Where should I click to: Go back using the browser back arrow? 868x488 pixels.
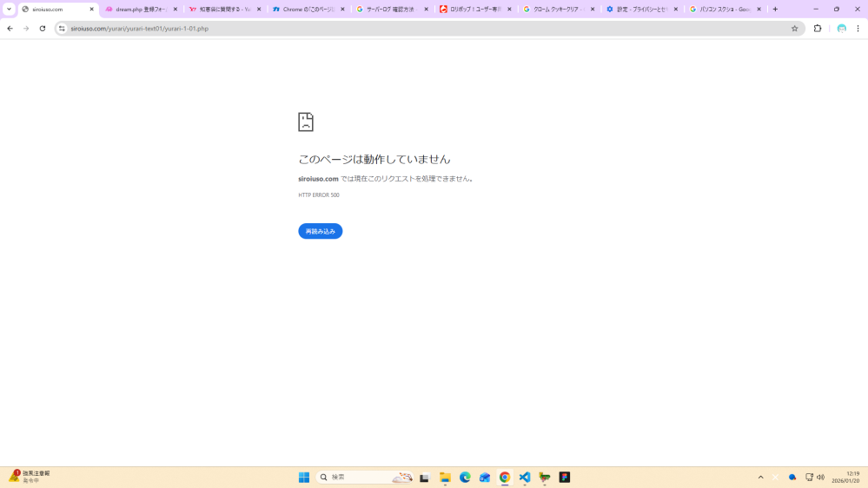click(x=10, y=28)
